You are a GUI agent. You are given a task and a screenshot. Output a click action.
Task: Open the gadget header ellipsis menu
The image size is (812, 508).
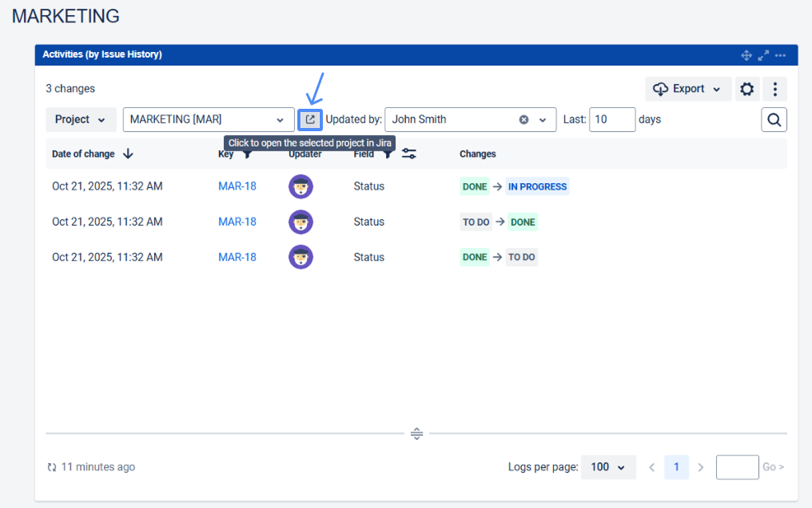point(780,55)
